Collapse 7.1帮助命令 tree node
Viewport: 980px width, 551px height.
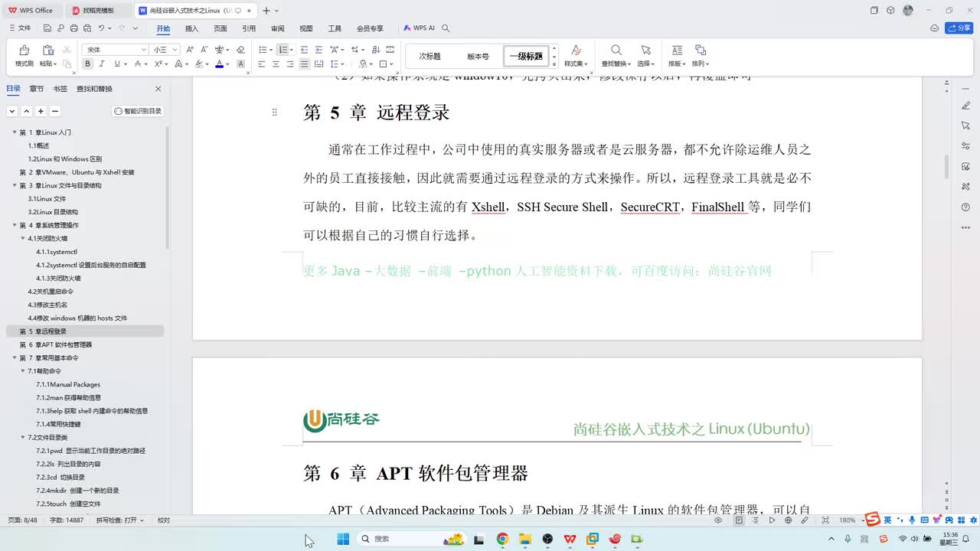pyautogui.click(x=23, y=371)
